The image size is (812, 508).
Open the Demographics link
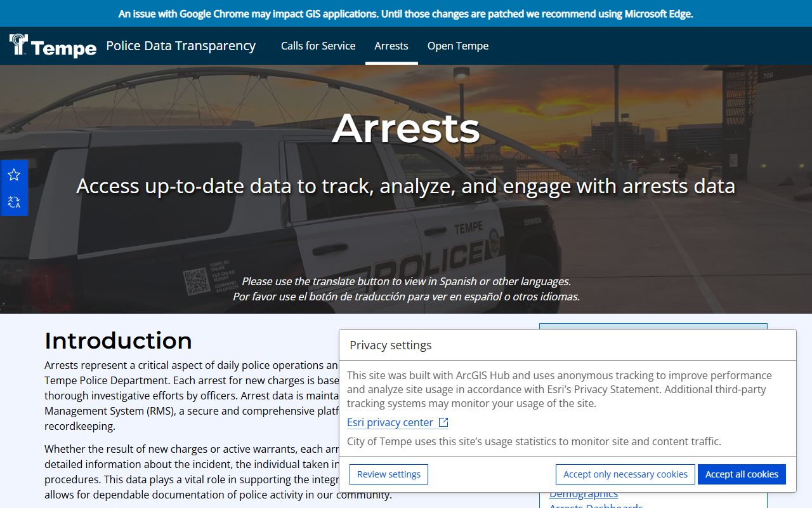pos(584,494)
